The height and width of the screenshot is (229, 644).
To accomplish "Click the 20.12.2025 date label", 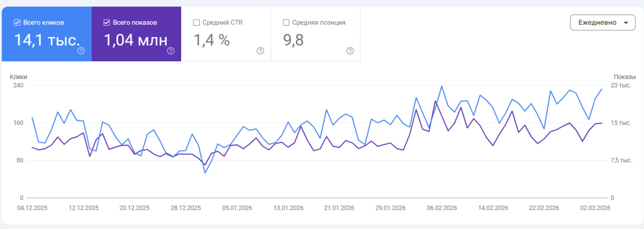I will tap(134, 208).
